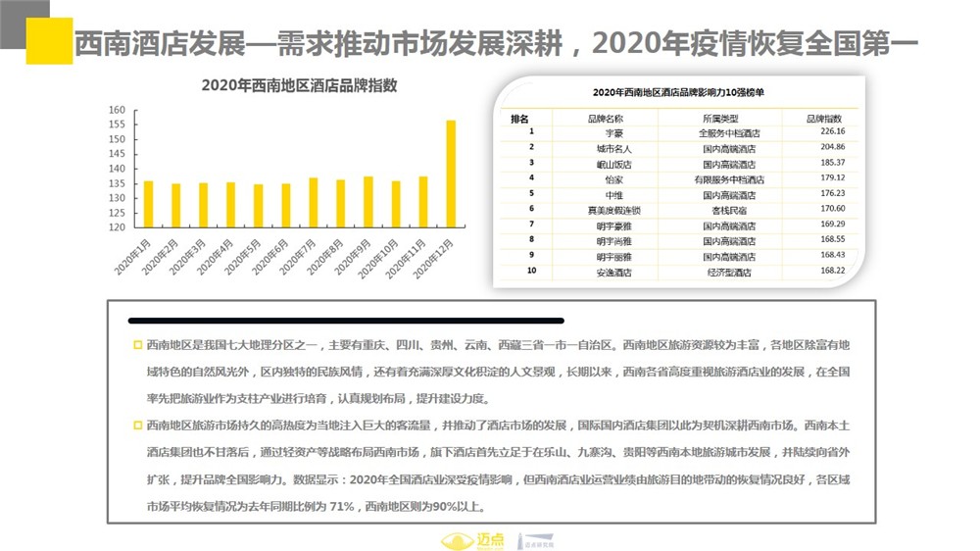Click the yellow square beside the slide title
Screen dimensions: 980x551
pyautogui.click(x=49, y=41)
